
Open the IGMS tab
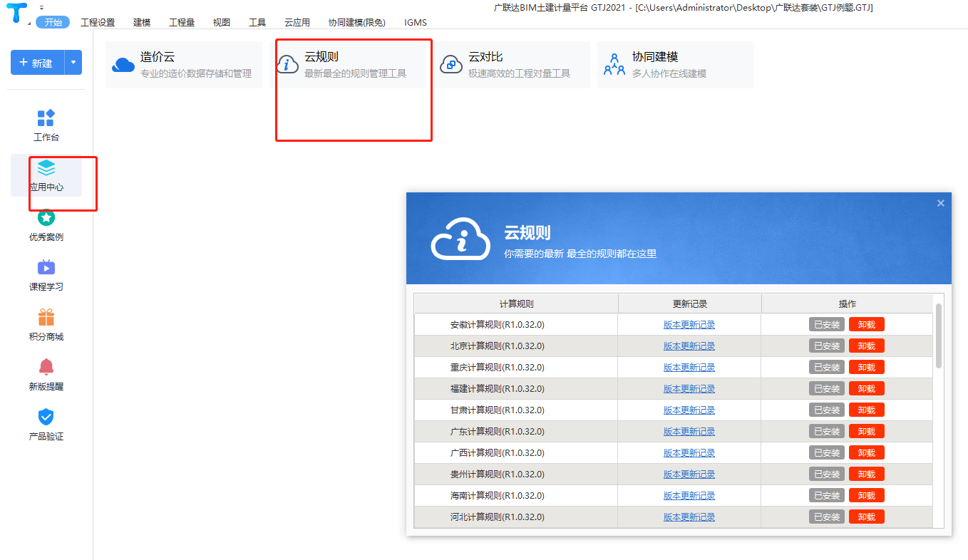tap(416, 22)
